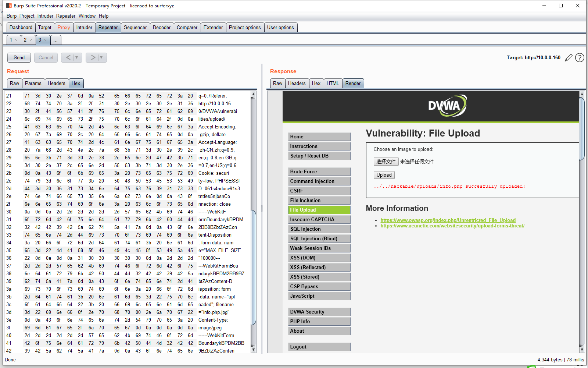
Task: Open history dropdown beside back arrow
Action: (77, 57)
